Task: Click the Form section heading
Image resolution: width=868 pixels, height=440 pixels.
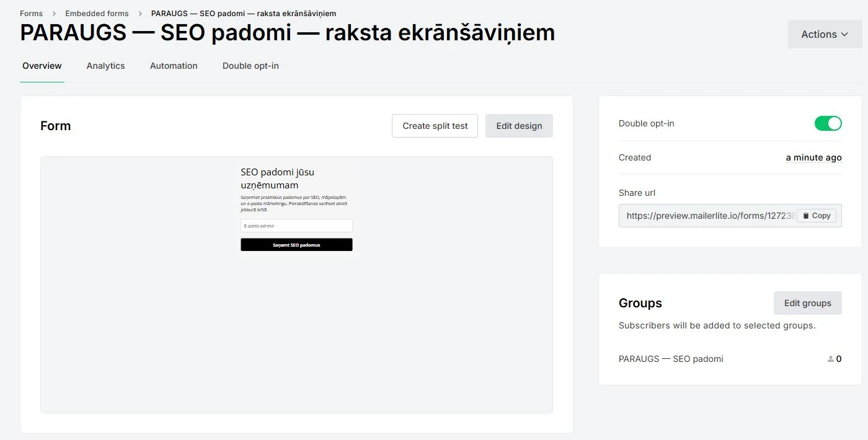Action: 55,126
